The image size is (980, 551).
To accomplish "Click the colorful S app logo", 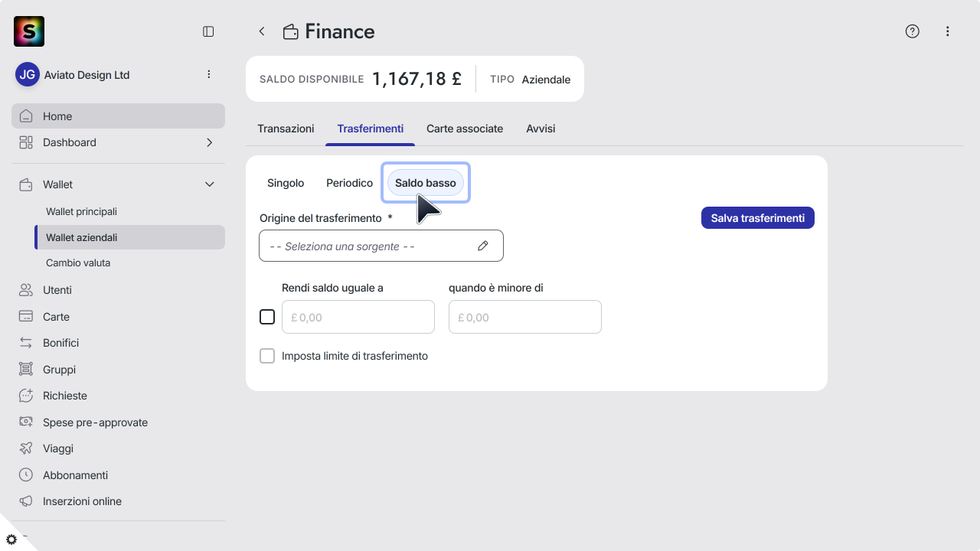I will coord(29,31).
